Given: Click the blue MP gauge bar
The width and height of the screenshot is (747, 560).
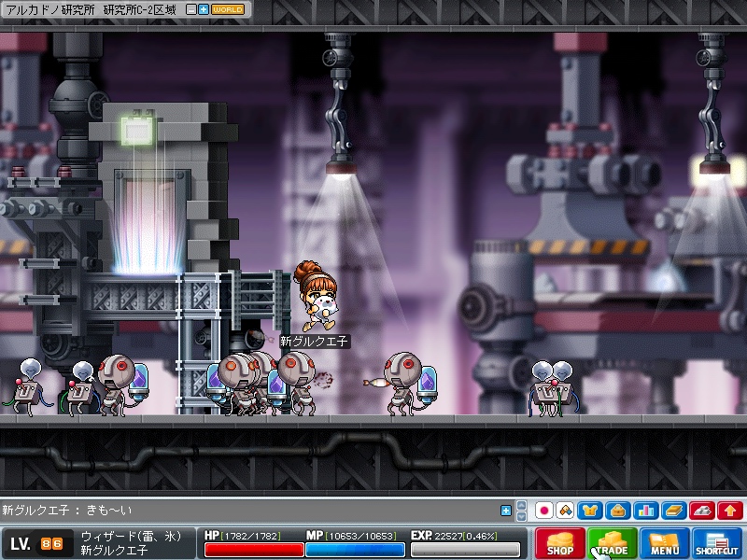Looking at the screenshot, I should coord(355,550).
